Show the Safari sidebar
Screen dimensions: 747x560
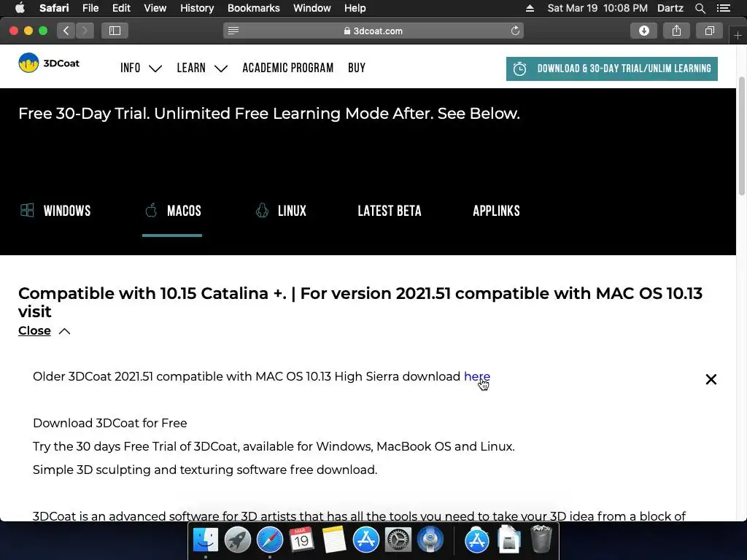(x=115, y=31)
